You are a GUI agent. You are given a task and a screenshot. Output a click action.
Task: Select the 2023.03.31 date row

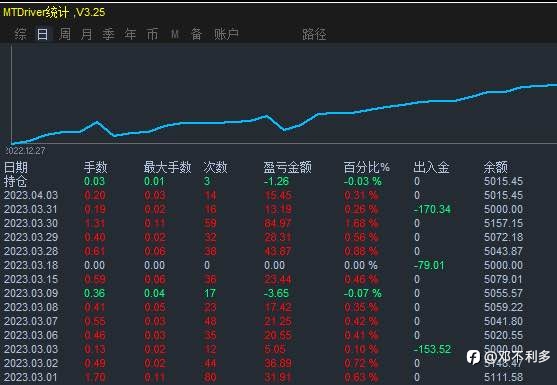[31, 209]
